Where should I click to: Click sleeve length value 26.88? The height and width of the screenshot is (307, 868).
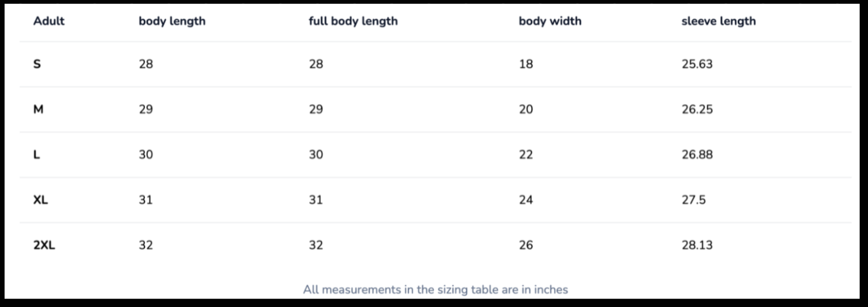click(x=697, y=154)
